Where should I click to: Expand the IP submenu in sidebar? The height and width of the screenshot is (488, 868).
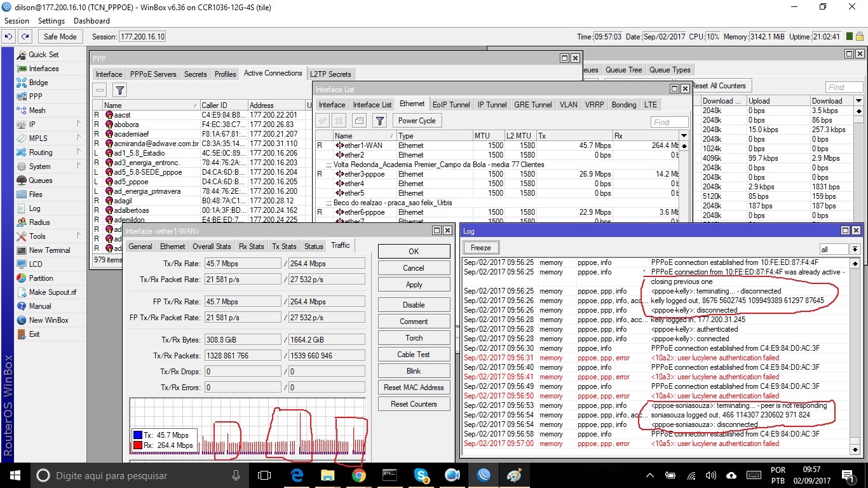pyautogui.click(x=78, y=125)
